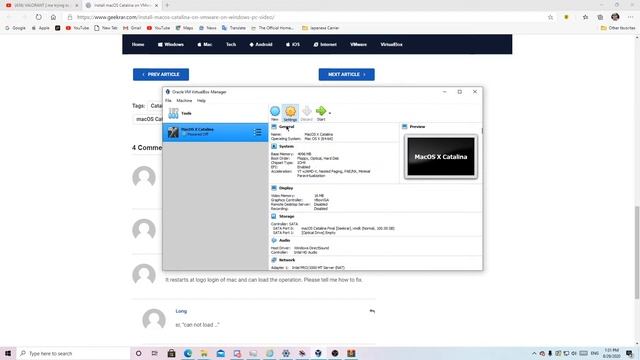
Task: Open the Help menu in VirtualBox
Action: tap(201, 100)
